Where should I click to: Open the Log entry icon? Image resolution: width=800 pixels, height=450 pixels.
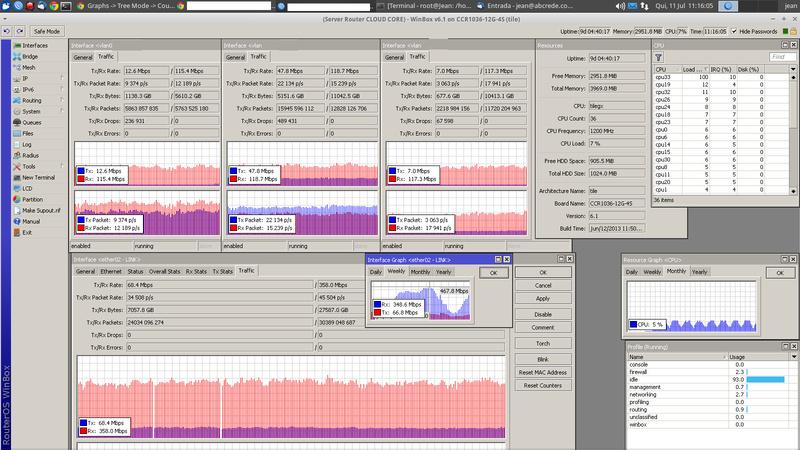click(16, 144)
